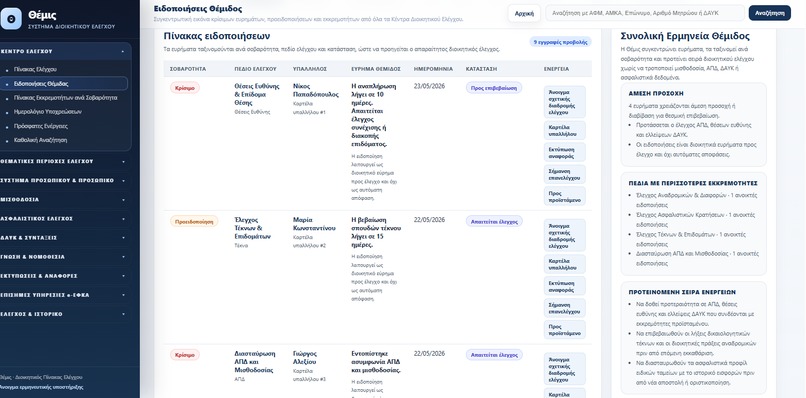Open Πίνακας Εκκρεμοτήτων ανά Σοβαρότητα

pos(64,98)
